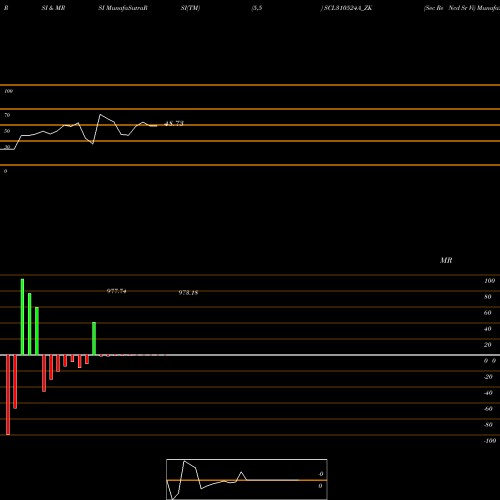Click the MR axis label -40

[488, 393]
